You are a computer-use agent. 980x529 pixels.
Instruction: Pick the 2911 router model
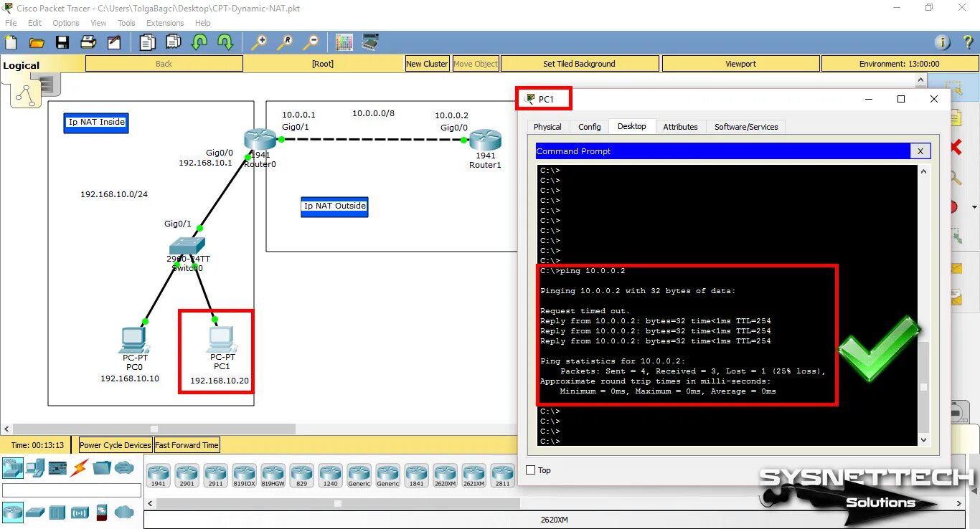coord(215,476)
